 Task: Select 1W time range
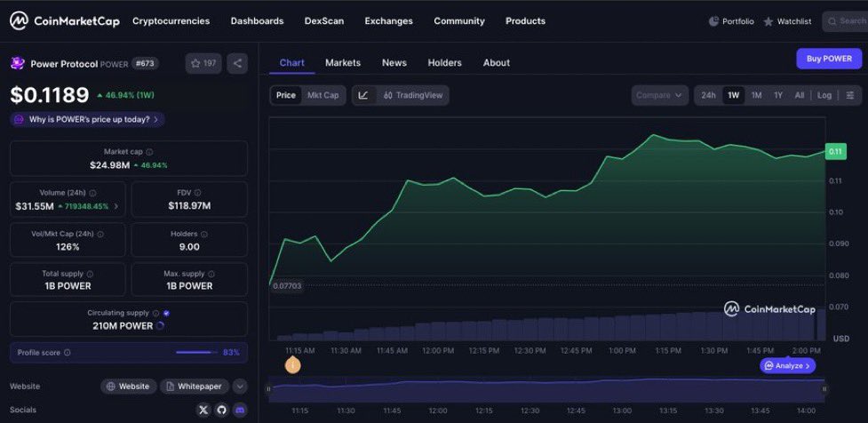[x=734, y=95]
